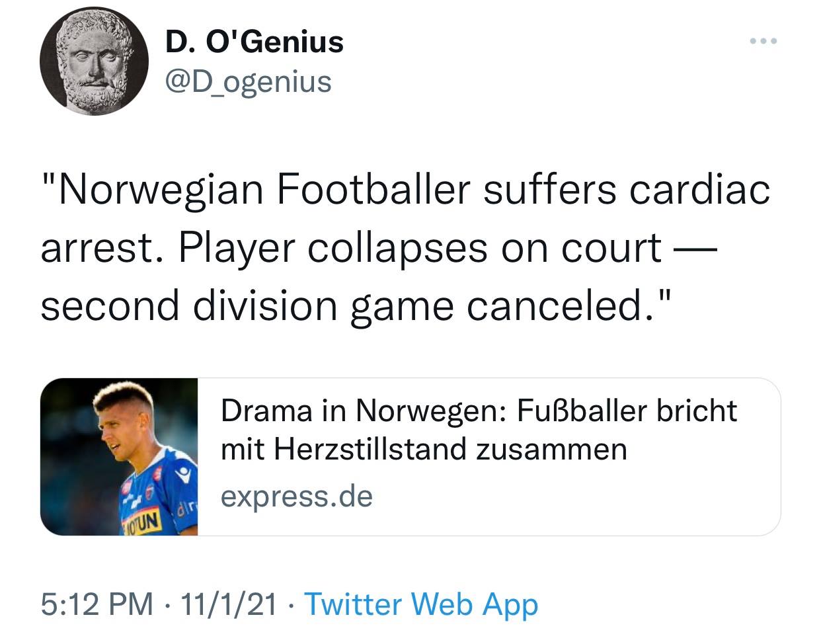Click the D. O'Genius profile avatar
Screen dimensions: 821x644
tap(94, 64)
